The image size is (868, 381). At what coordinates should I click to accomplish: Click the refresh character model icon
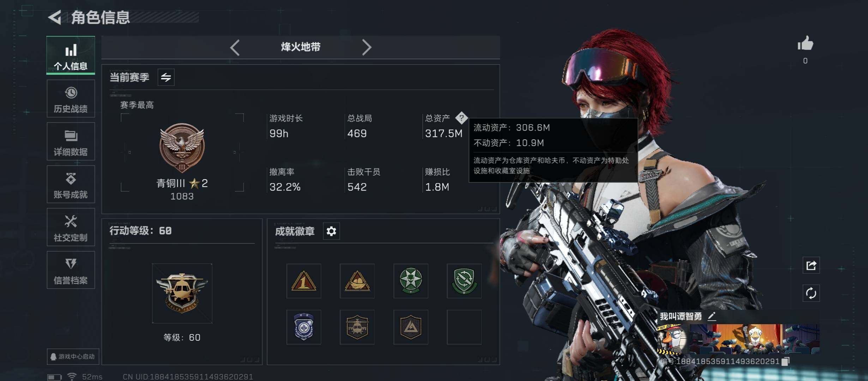[x=811, y=293]
